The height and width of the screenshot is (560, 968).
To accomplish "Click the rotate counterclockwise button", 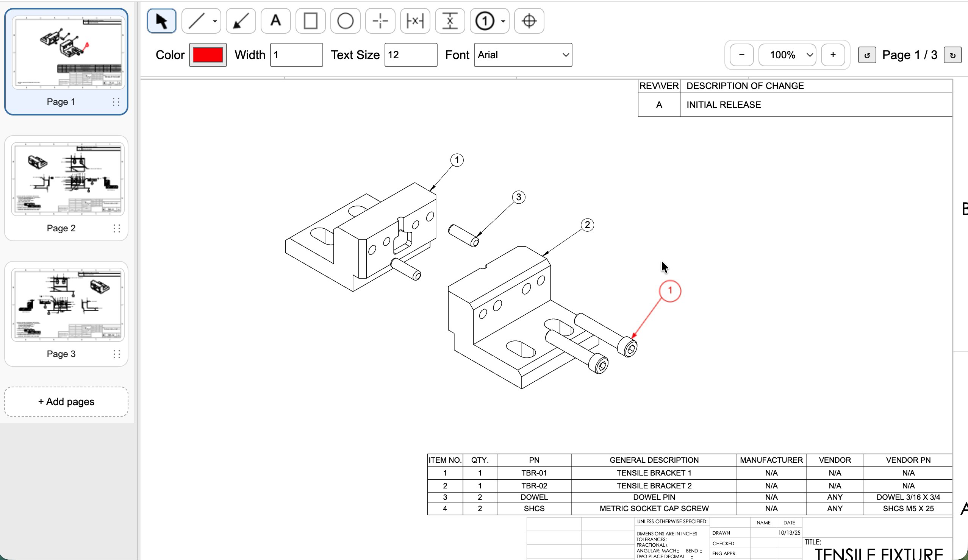I will pyautogui.click(x=867, y=55).
